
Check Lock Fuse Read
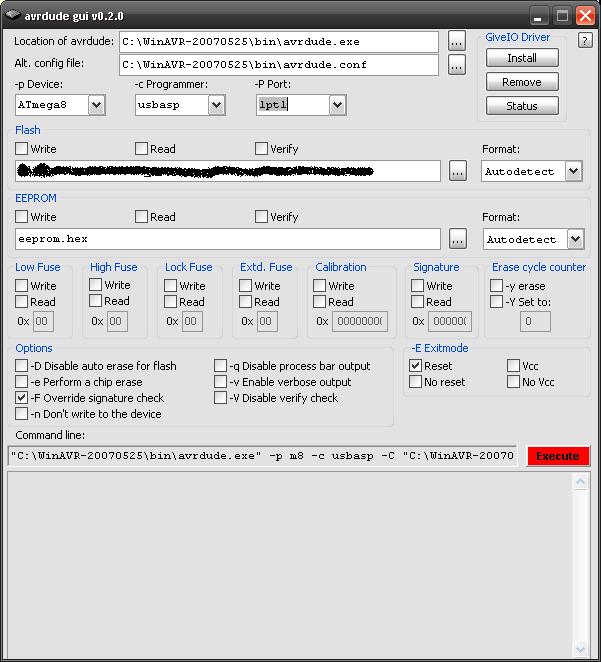171,302
